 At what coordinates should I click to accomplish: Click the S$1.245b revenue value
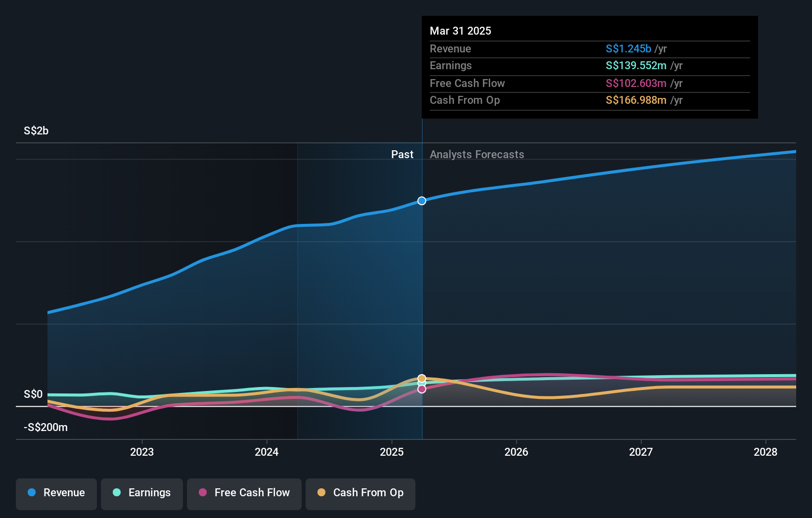[x=629, y=48]
